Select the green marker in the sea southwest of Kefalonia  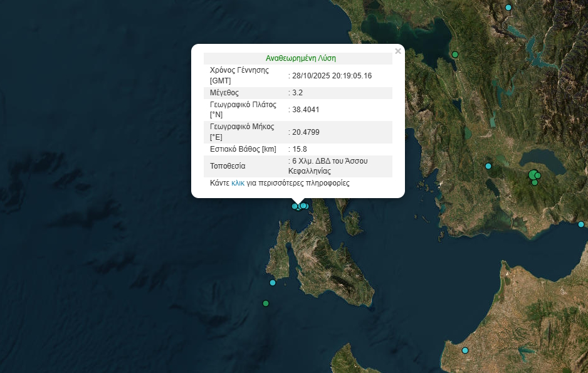click(266, 303)
